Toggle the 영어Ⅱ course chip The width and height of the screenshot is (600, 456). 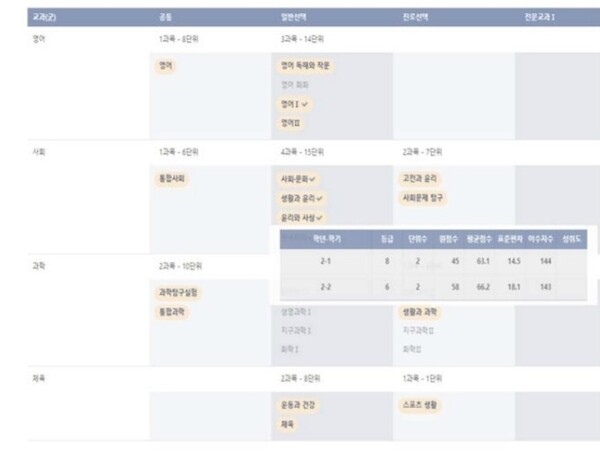290,123
